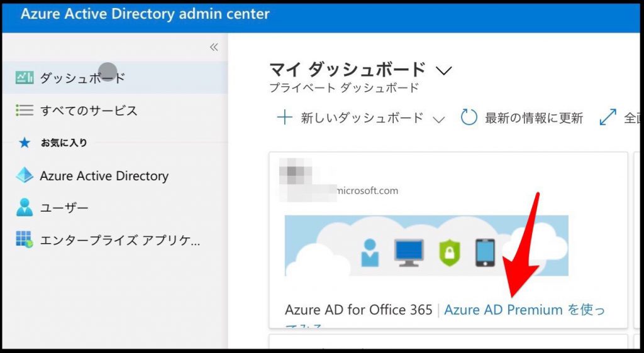Click the user person icon in the sidebar

(25, 207)
